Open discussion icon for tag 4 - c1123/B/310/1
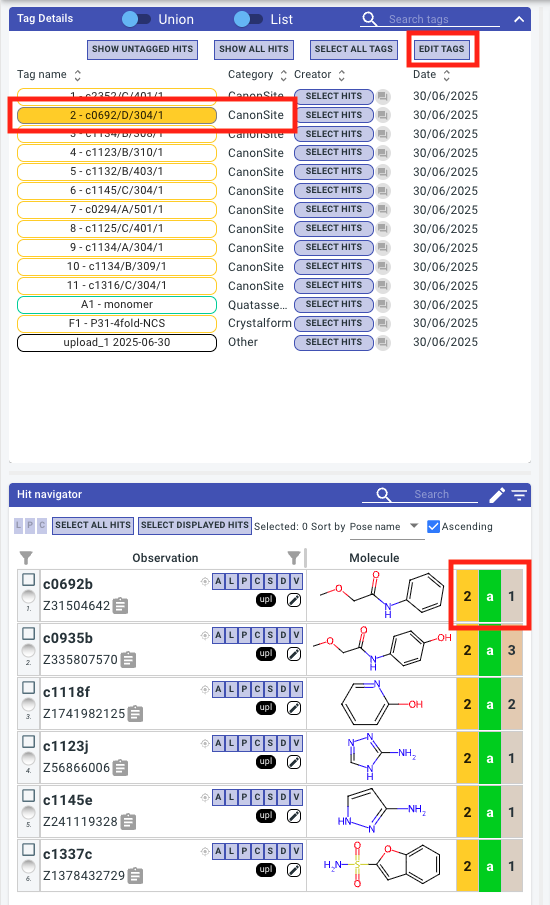This screenshot has width=550, height=905. (x=383, y=153)
